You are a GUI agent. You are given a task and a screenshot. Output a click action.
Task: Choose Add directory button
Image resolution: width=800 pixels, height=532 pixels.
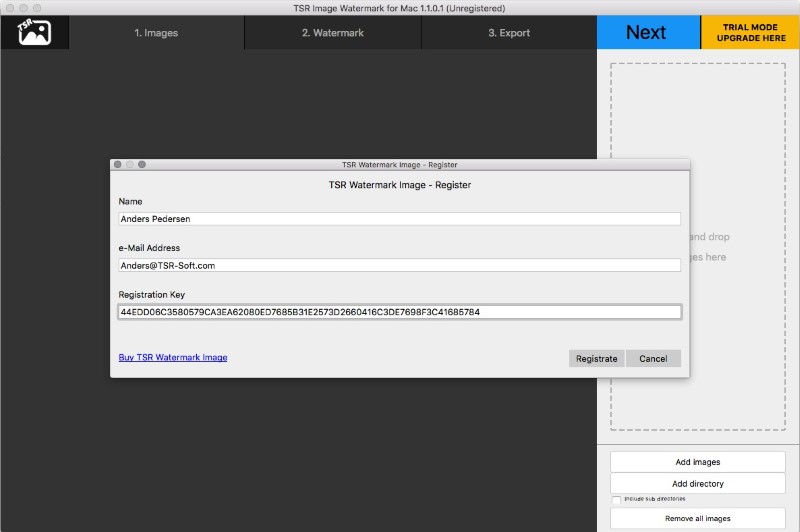pyautogui.click(x=697, y=484)
